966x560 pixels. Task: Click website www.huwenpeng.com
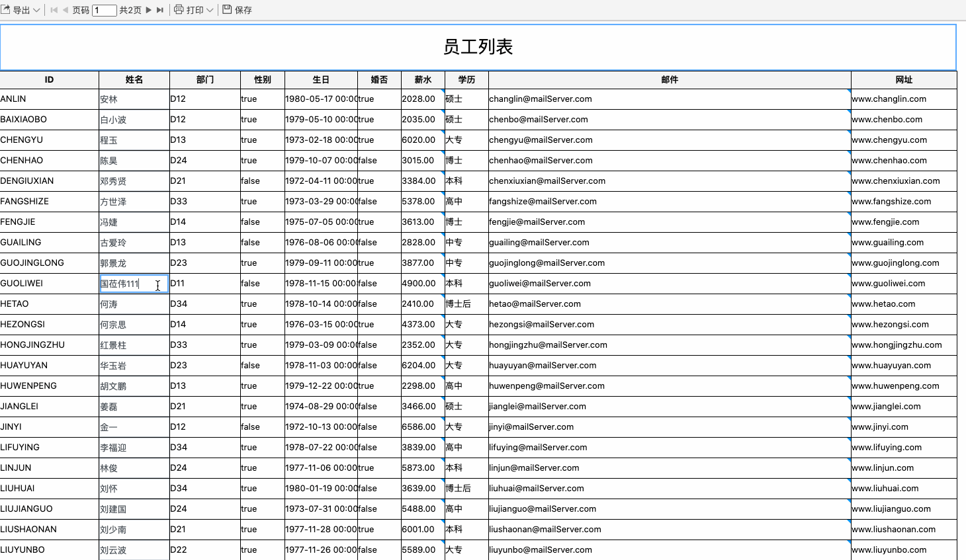pyautogui.click(x=895, y=385)
